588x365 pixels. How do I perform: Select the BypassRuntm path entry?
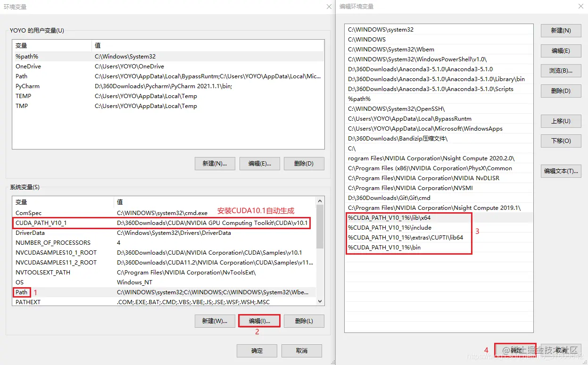pos(439,118)
